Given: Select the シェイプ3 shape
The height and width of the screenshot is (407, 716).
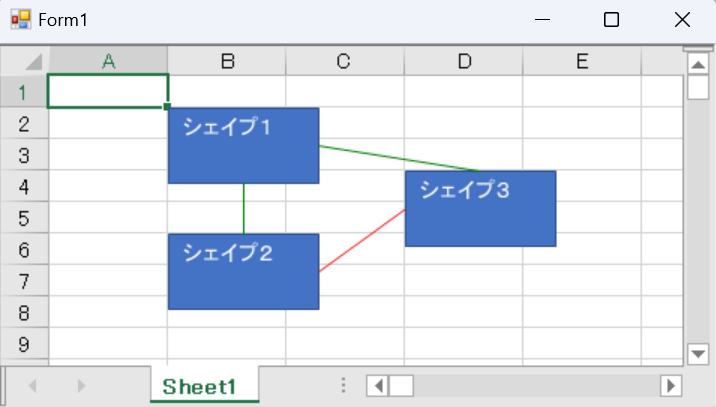Looking at the screenshot, I should [x=480, y=209].
